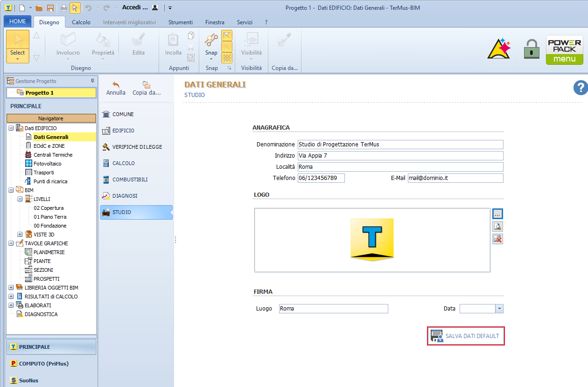
Task: Click the green padlock icon
Action: point(532,49)
